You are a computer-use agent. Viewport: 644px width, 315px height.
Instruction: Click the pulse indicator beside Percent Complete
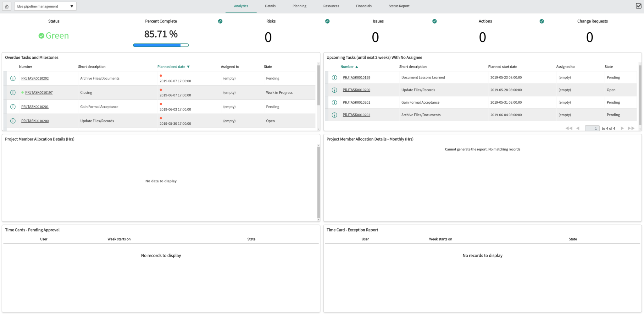pyautogui.click(x=220, y=21)
